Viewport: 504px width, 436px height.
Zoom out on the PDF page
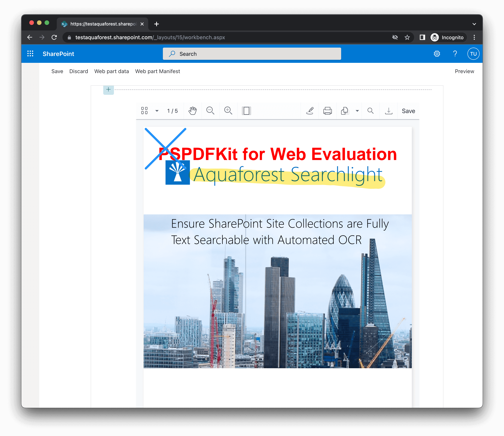pyautogui.click(x=210, y=111)
